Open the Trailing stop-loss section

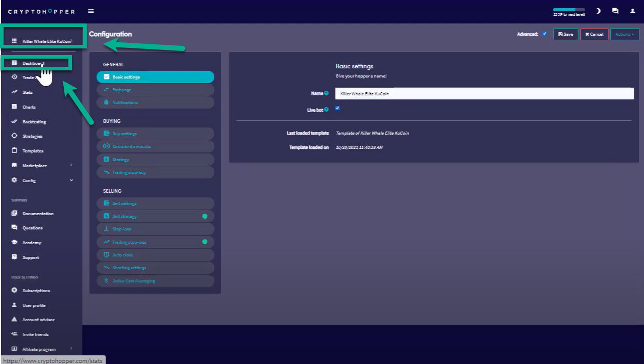[x=155, y=242]
